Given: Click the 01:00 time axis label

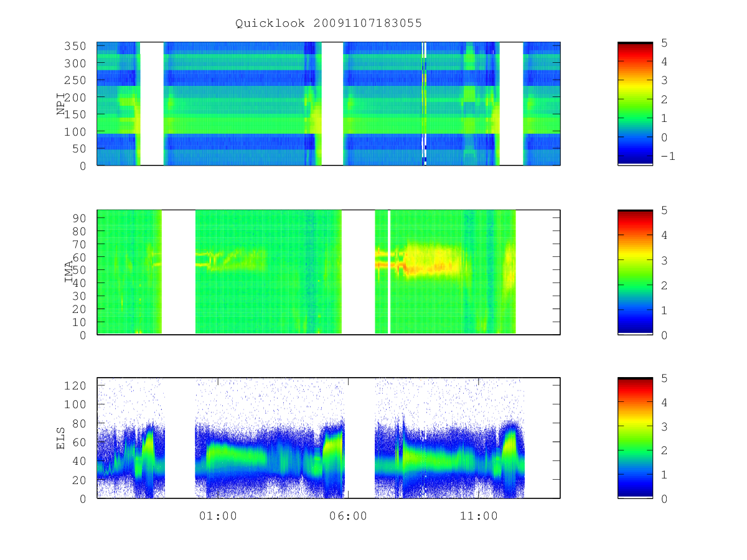Looking at the screenshot, I should (218, 516).
